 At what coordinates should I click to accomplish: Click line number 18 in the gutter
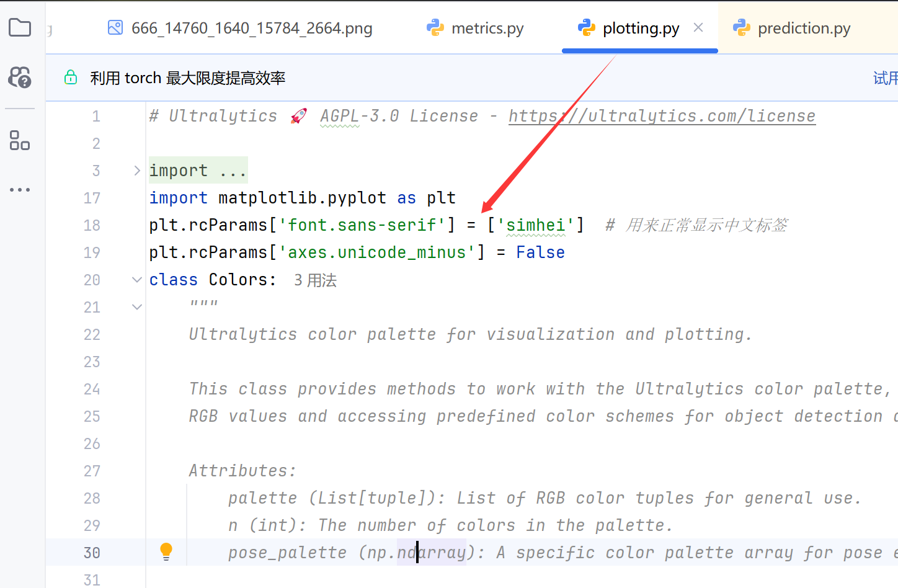click(x=92, y=225)
